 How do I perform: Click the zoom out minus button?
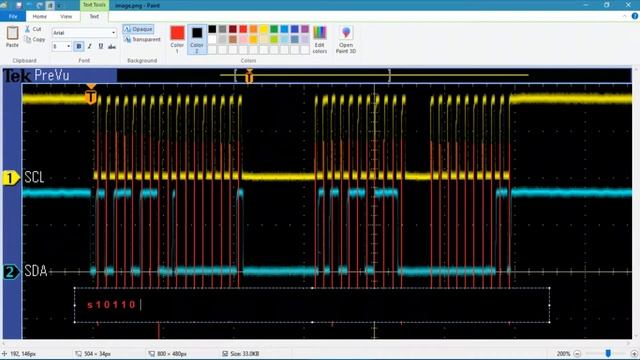tap(577, 353)
